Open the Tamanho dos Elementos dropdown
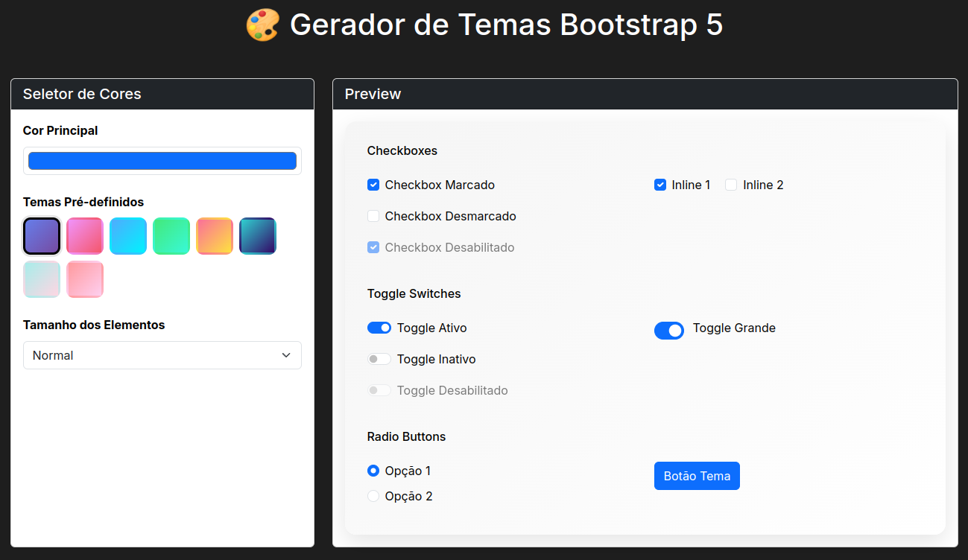Image resolution: width=968 pixels, height=560 pixels. 162,355
